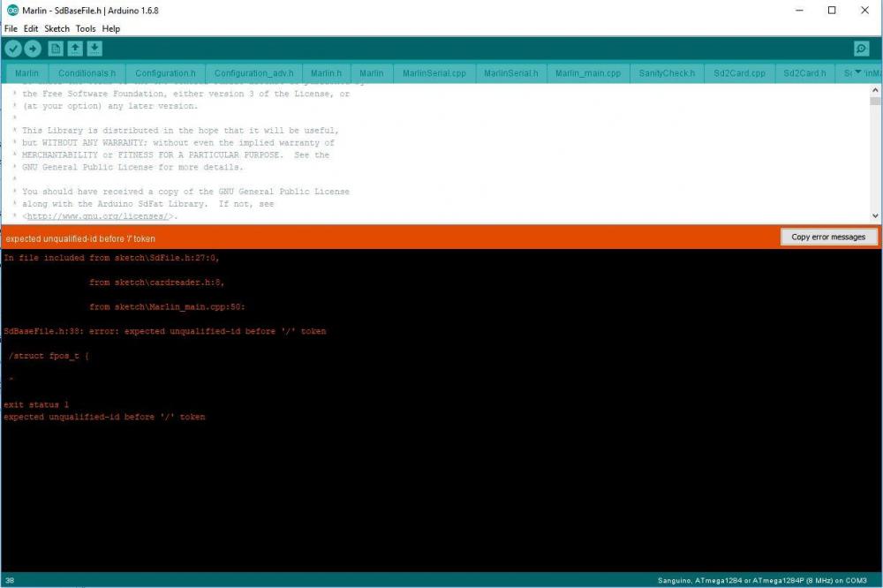
Task: Open the Tools menu
Action: click(86, 29)
